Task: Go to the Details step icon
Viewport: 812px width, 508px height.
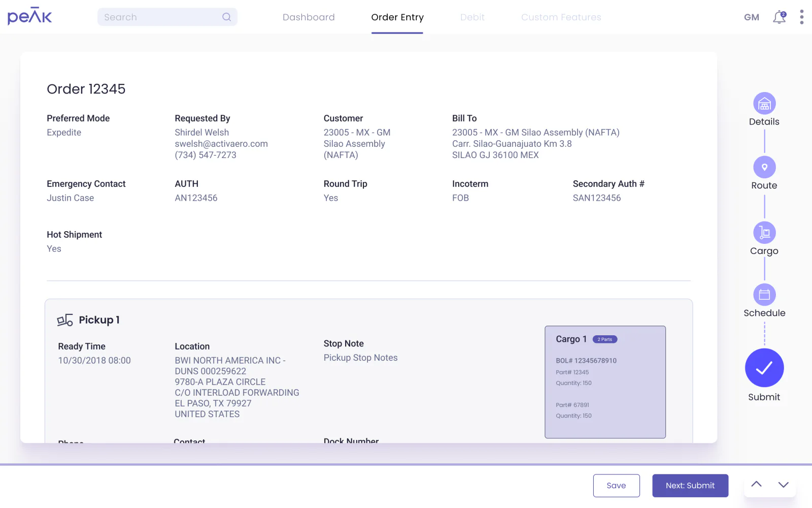Action: point(764,104)
